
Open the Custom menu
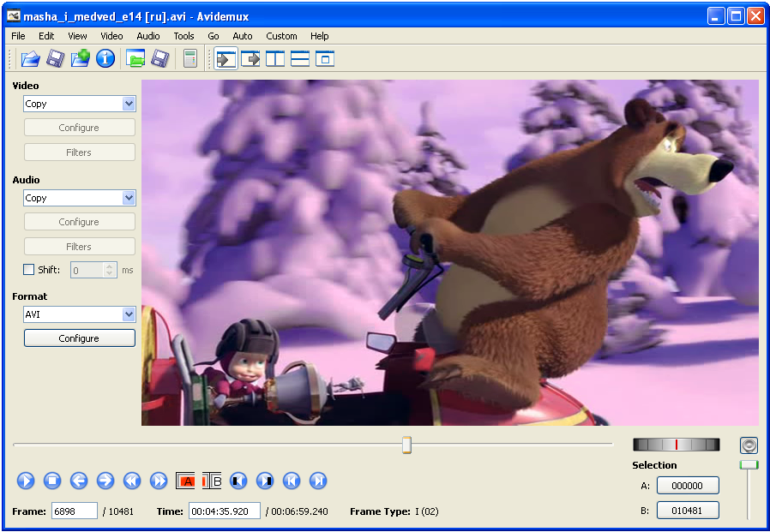pos(281,36)
